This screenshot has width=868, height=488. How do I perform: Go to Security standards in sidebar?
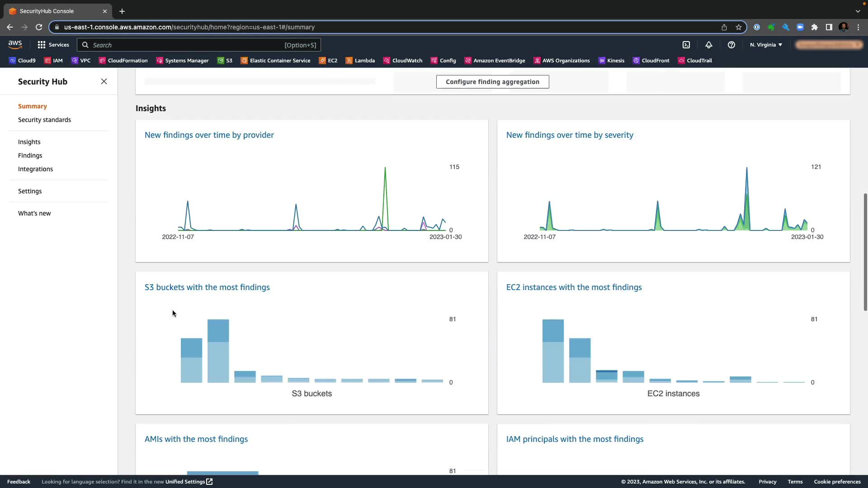point(44,120)
